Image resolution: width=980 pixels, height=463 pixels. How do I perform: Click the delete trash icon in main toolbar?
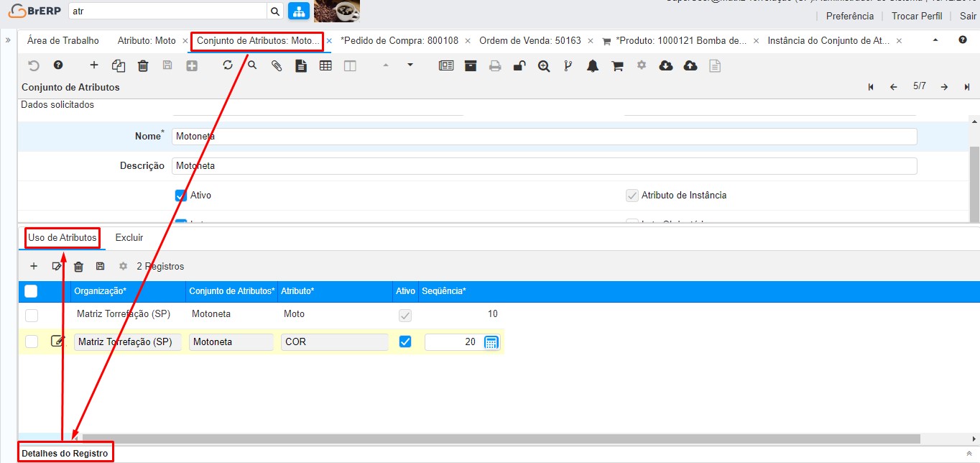(x=143, y=66)
